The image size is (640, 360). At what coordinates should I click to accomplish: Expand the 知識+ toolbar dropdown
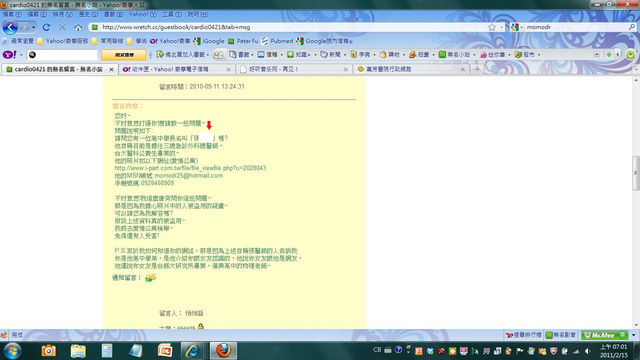315,55
